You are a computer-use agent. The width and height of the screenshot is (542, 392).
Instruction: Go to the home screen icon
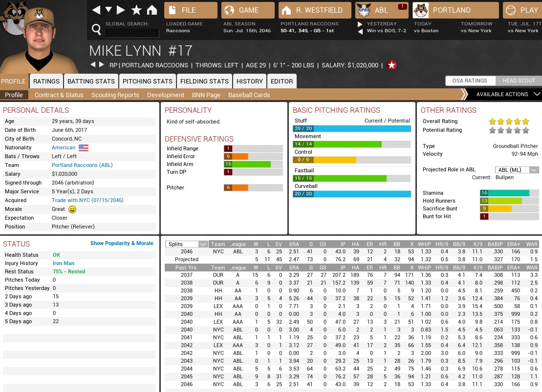pos(152,10)
